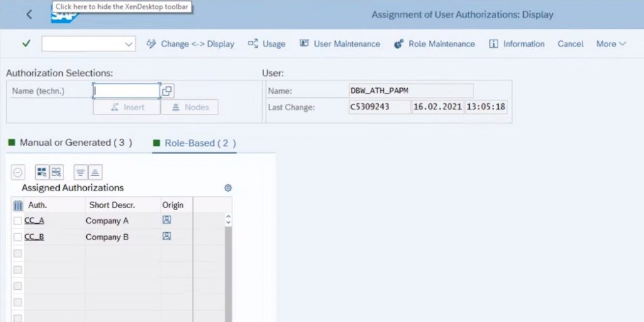Viewport: 644px width, 322px height.
Task: Go back with the left arrow
Action: (x=29, y=14)
